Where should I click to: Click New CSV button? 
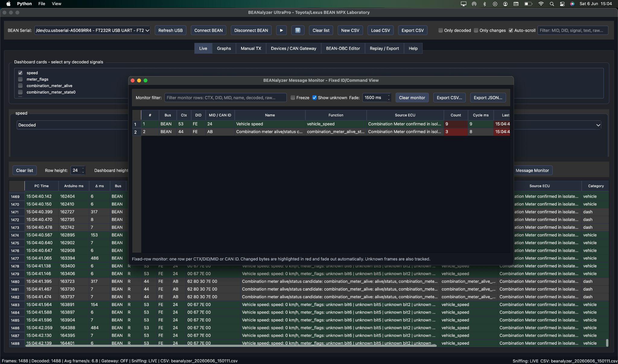pos(350,30)
